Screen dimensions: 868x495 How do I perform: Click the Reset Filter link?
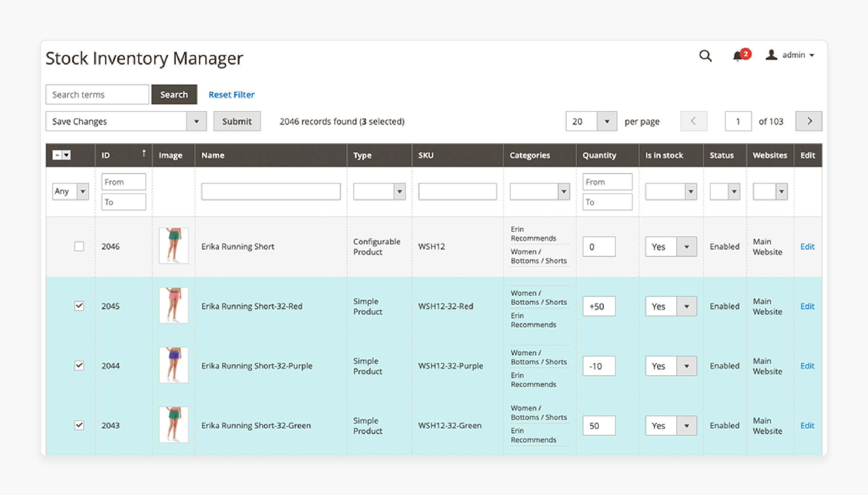231,95
